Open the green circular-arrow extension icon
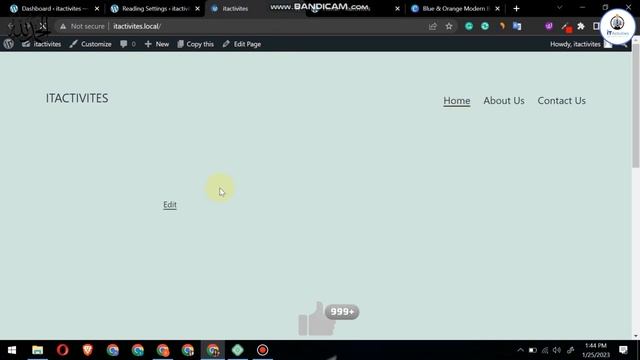 [x=485, y=26]
